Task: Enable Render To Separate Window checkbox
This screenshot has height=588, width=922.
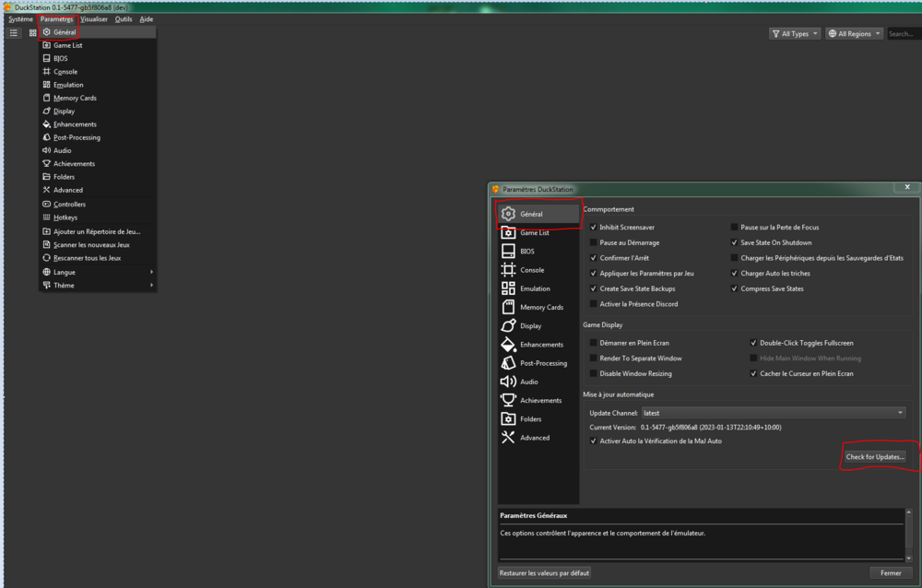Action: point(593,359)
